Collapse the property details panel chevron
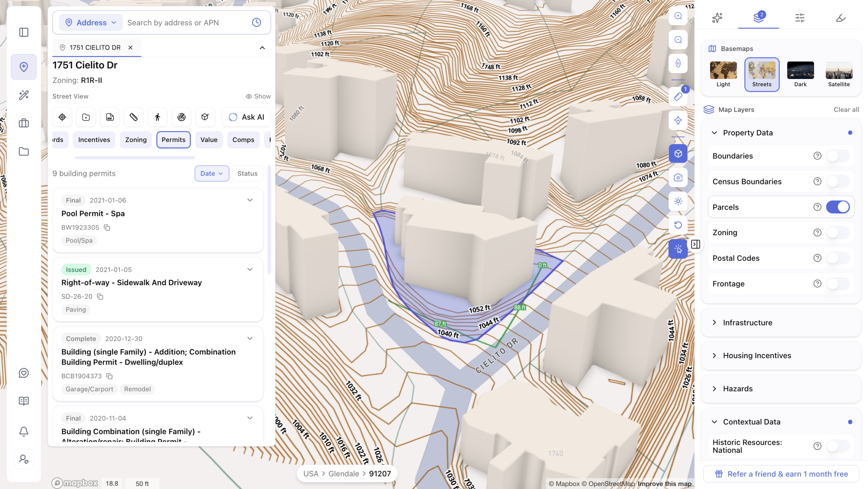The height and width of the screenshot is (489, 868). coord(262,47)
